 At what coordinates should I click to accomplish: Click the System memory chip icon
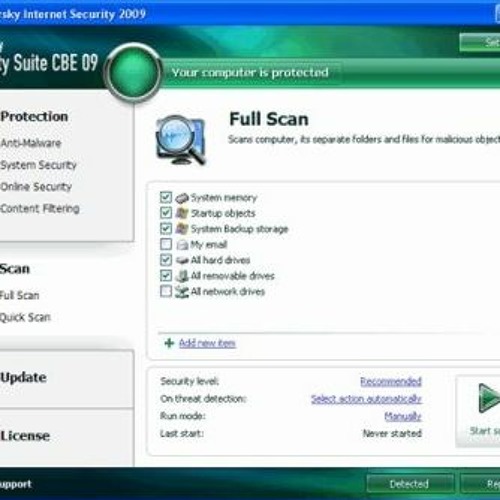(x=182, y=198)
